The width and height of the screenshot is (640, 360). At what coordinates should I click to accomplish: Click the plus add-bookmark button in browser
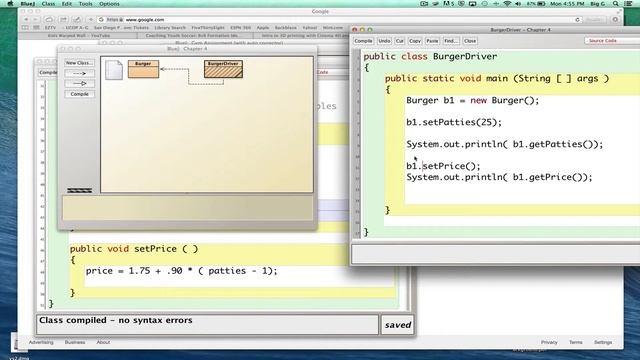pos(91,20)
